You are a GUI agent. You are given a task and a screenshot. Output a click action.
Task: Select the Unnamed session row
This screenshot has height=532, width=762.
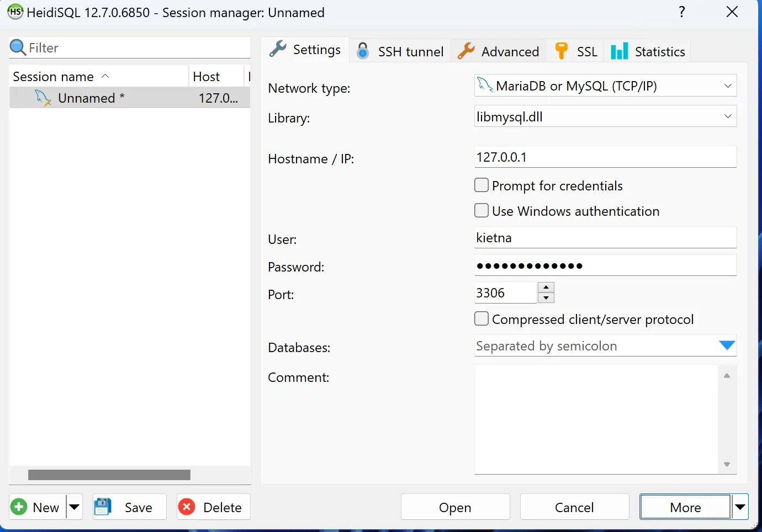coord(130,98)
